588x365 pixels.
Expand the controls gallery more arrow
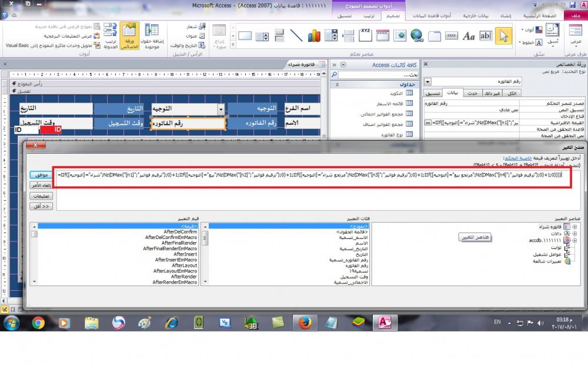click(233, 45)
